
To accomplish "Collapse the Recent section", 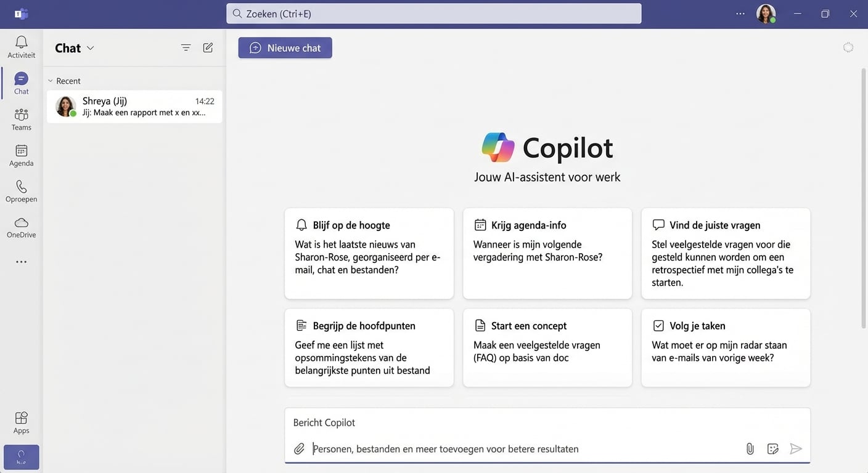I will (x=51, y=81).
